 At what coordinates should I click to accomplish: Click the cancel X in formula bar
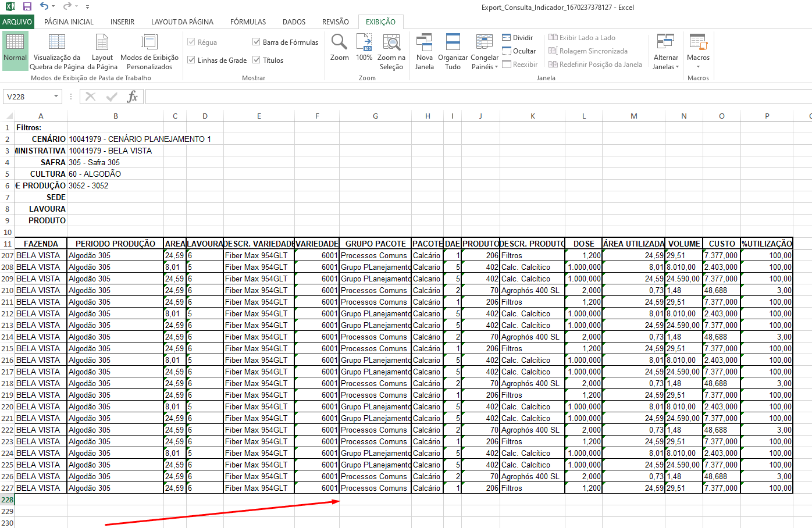click(90, 97)
